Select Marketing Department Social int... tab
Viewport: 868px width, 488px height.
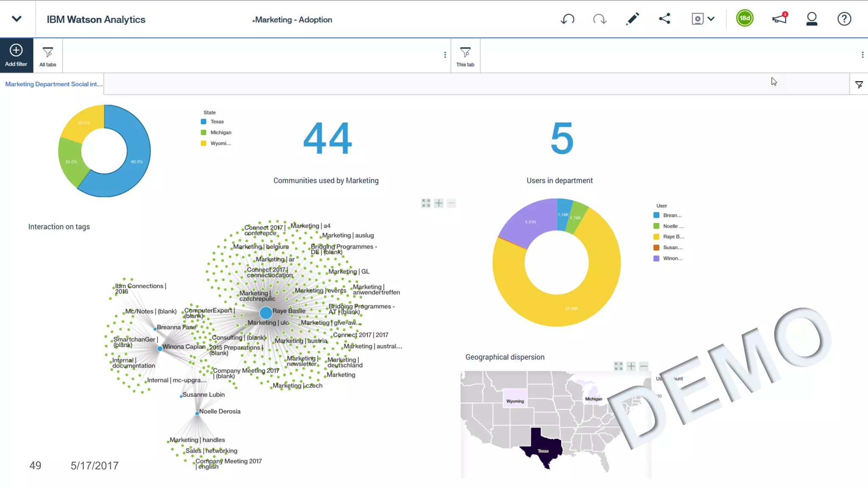54,84
